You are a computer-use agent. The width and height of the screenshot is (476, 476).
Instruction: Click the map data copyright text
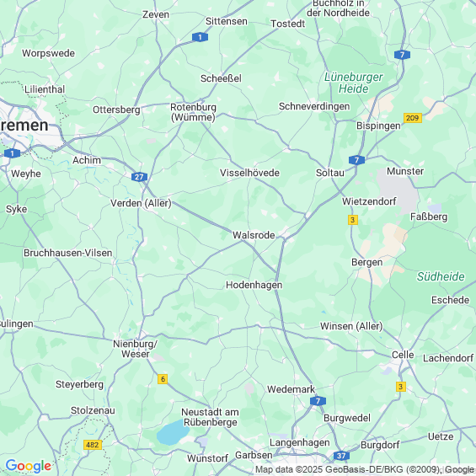365,469
